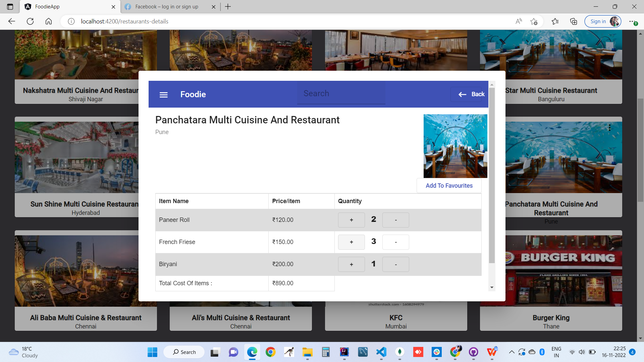The height and width of the screenshot is (362, 644).
Task: Increase Paneer Roll quantity
Action: 351,220
